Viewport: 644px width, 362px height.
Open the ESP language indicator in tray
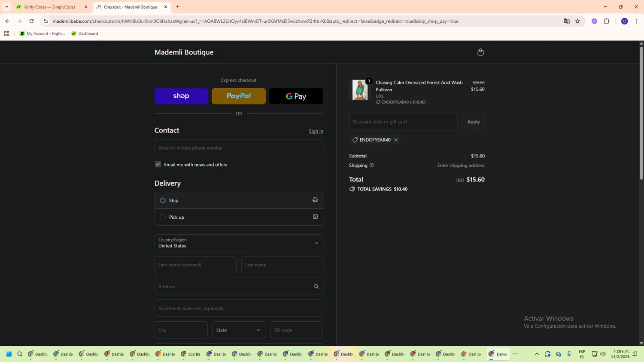click(582, 354)
